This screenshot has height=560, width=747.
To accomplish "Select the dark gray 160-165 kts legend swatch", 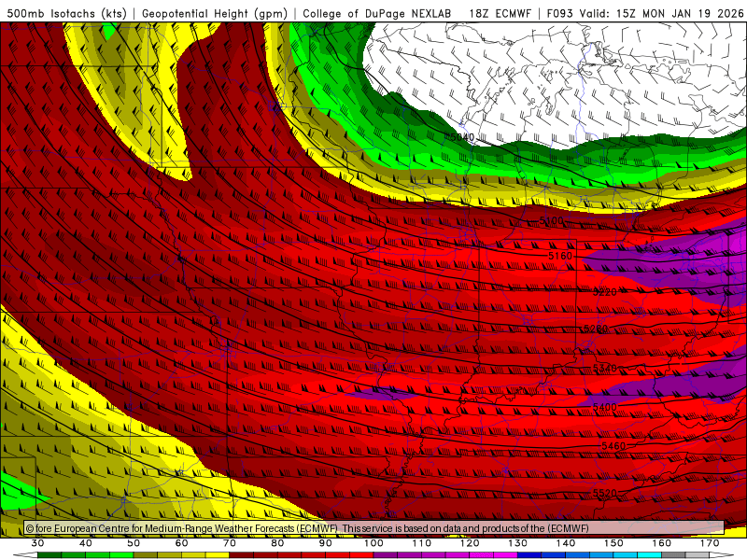I will coord(673,555).
